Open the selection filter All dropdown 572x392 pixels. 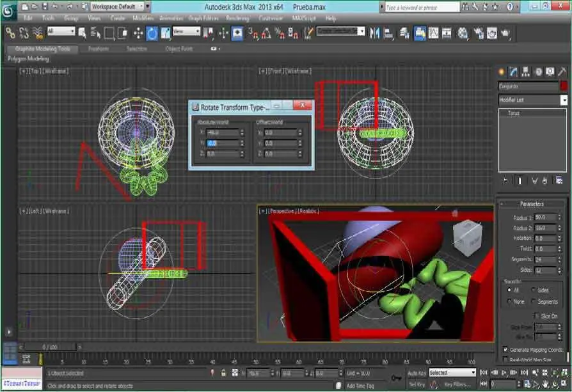click(x=61, y=31)
